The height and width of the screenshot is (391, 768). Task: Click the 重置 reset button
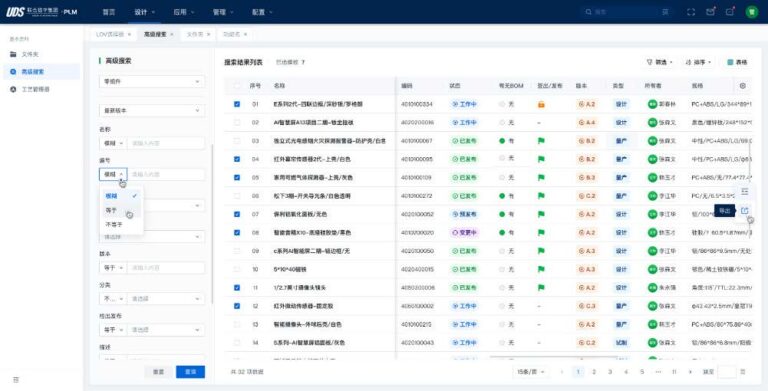pyautogui.click(x=158, y=372)
